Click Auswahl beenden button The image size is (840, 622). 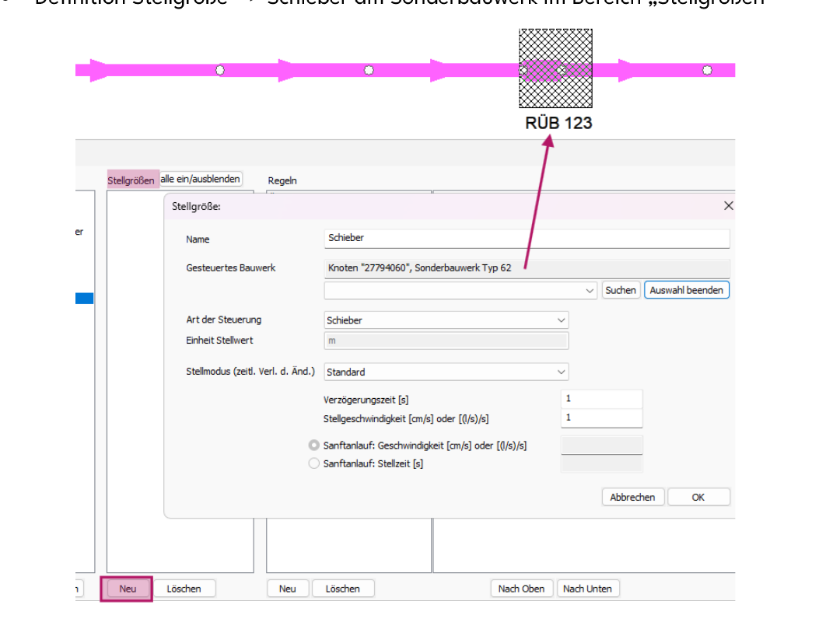[x=686, y=290]
